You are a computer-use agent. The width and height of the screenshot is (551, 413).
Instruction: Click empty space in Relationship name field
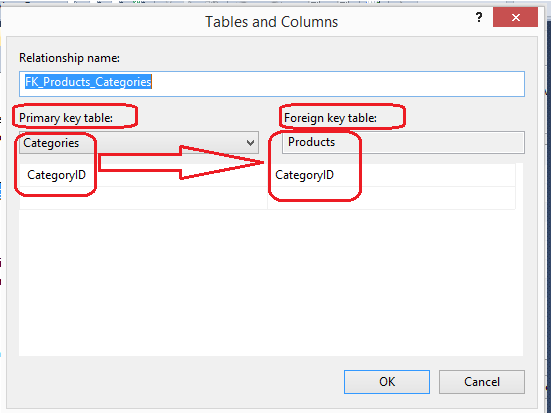coord(337,84)
